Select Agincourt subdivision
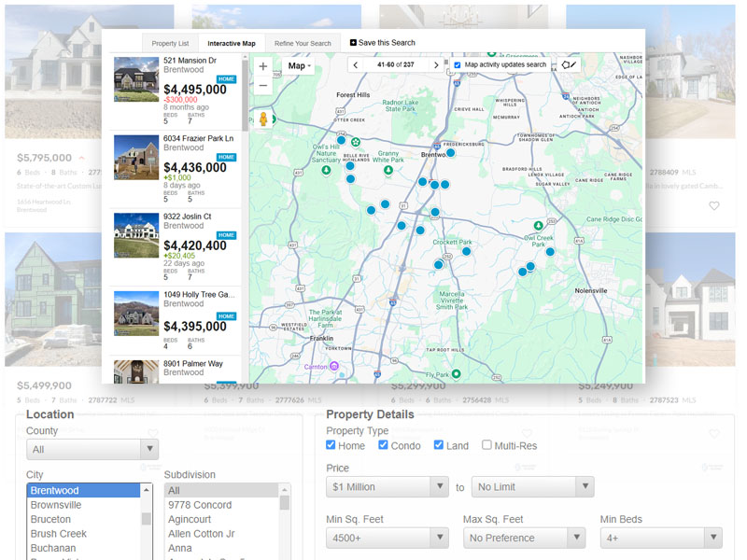Viewport: 747px width, 560px height. coord(221,519)
